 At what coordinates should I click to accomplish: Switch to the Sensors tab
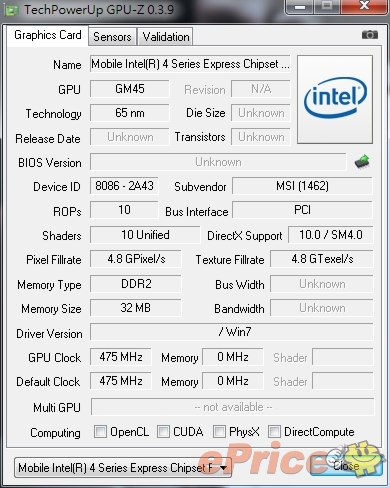click(x=112, y=37)
